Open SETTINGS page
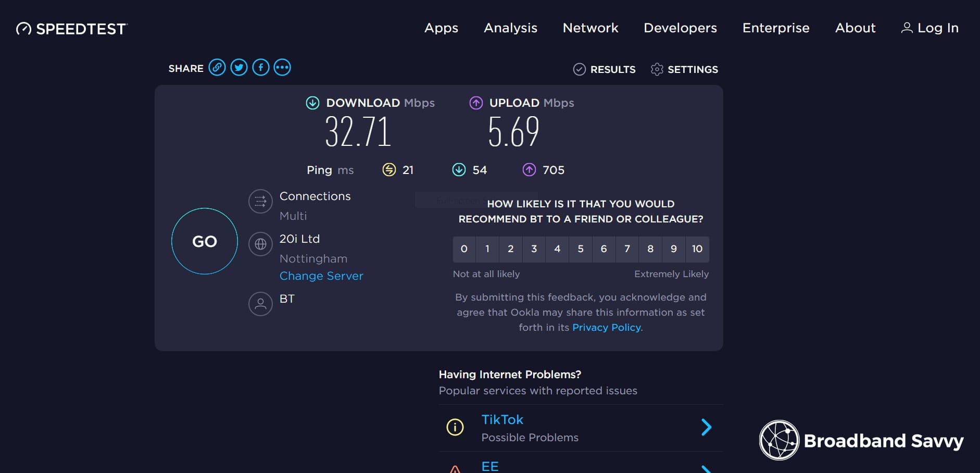 (x=693, y=69)
